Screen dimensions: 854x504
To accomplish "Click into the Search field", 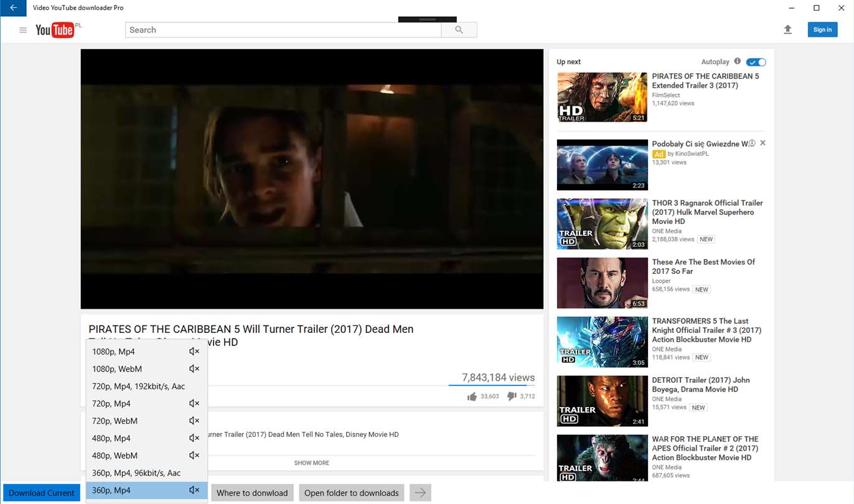I will pyautogui.click(x=283, y=30).
